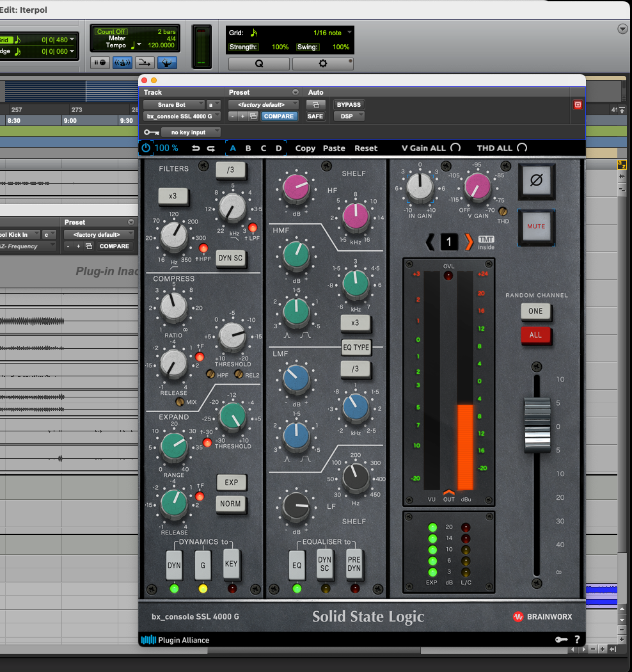Click the Plugin Alliance logo
The image size is (632, 672).
[175, 640]
